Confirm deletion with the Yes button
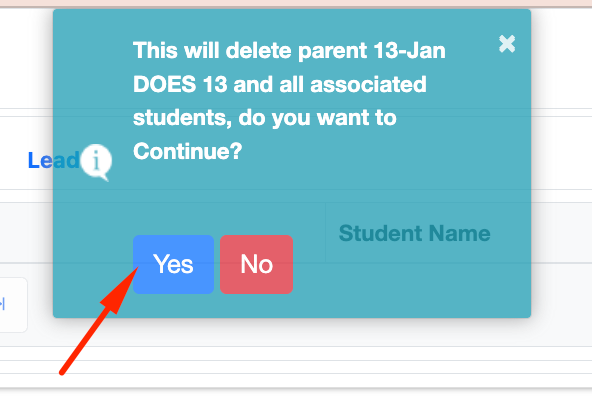The width and height of the screenshot is (592, 400). pyautogui.click(x=173, y=264)
